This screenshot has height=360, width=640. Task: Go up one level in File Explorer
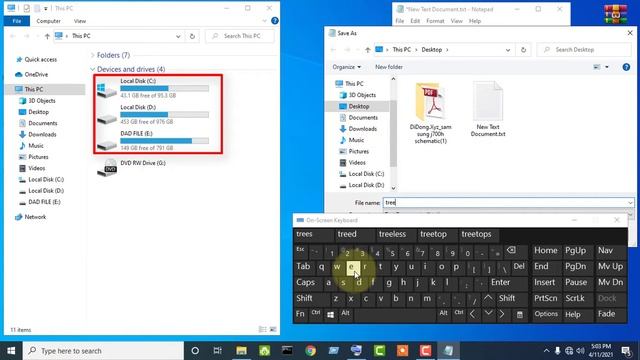(47, 36)
